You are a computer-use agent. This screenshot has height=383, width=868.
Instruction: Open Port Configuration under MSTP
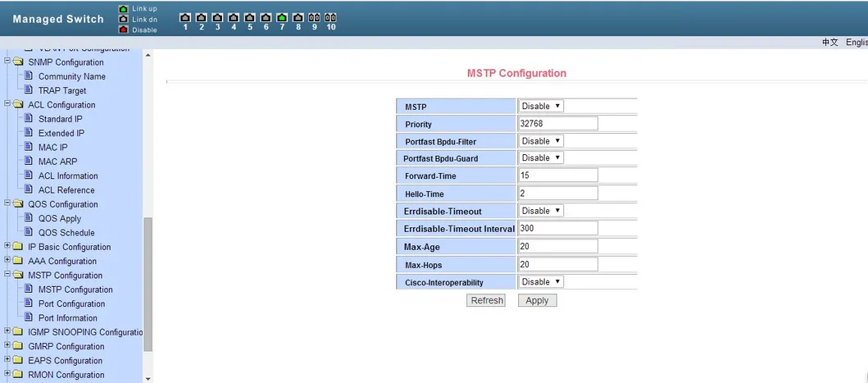click(x=71, y=303)
